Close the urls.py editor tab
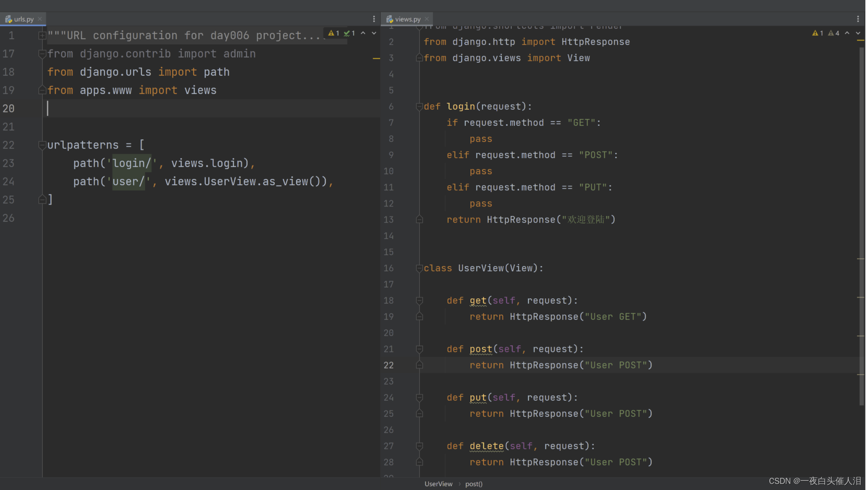The height and width of the screenshot is (490, 868). [x=40, y=19]
